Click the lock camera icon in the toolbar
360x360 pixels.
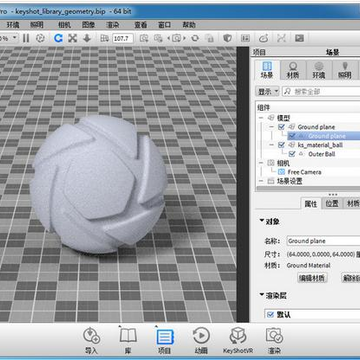click(210, 39)
